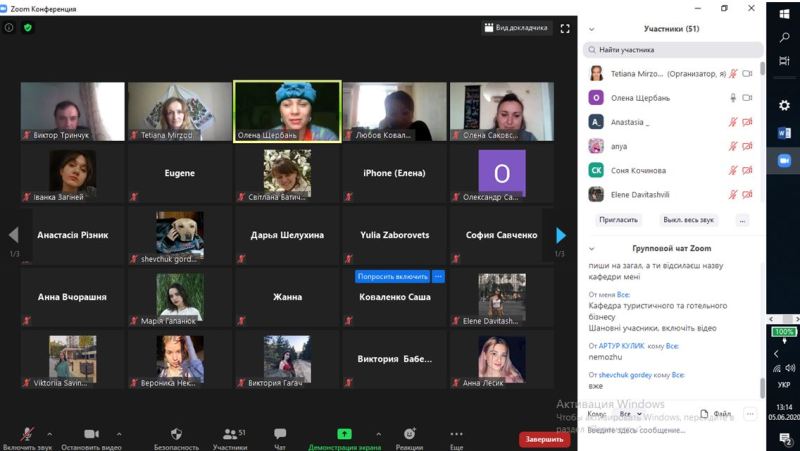Select anya in participants list
The width and height of the screenshot is (800, 451).
pos(671,146)
